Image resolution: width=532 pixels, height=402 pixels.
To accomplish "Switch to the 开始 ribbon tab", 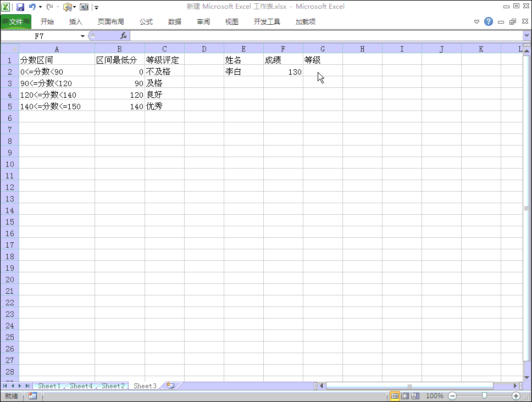I will tap(47, 22).
